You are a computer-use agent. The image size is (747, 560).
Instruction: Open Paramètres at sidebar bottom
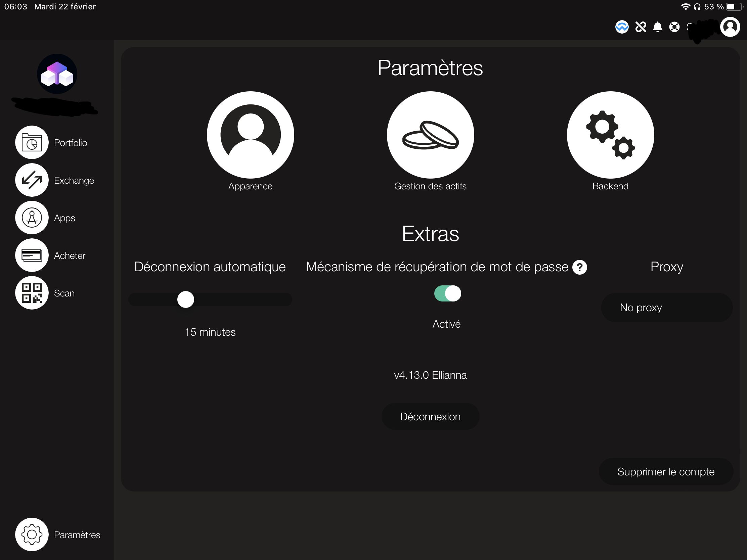click(32, 534)
